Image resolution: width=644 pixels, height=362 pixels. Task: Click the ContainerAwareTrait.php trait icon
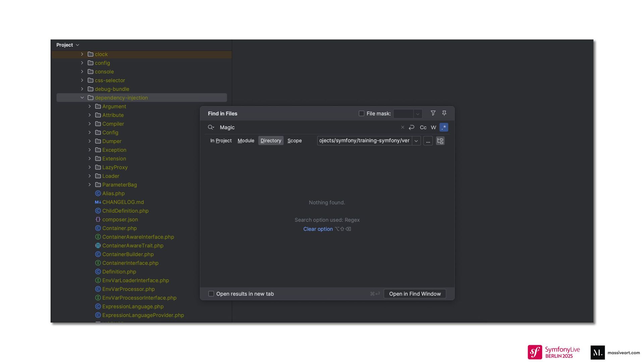(98, 246)
